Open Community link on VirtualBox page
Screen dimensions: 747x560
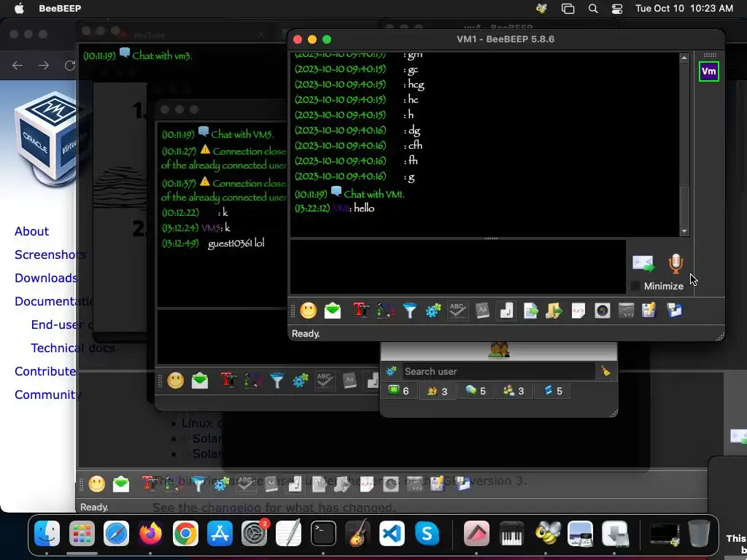click(x=47, y=394)
